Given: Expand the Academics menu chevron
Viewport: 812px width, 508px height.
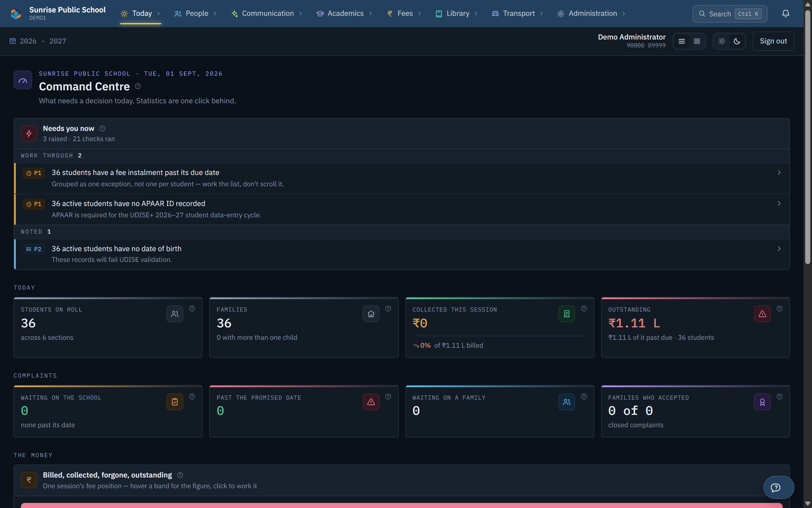Looking at the screenshot, I should click(x=370, y=14).
